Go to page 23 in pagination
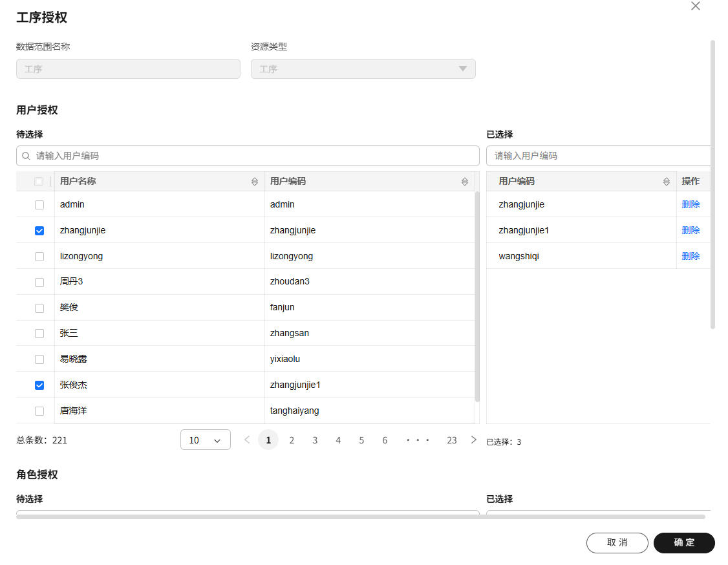 (451, 440)
